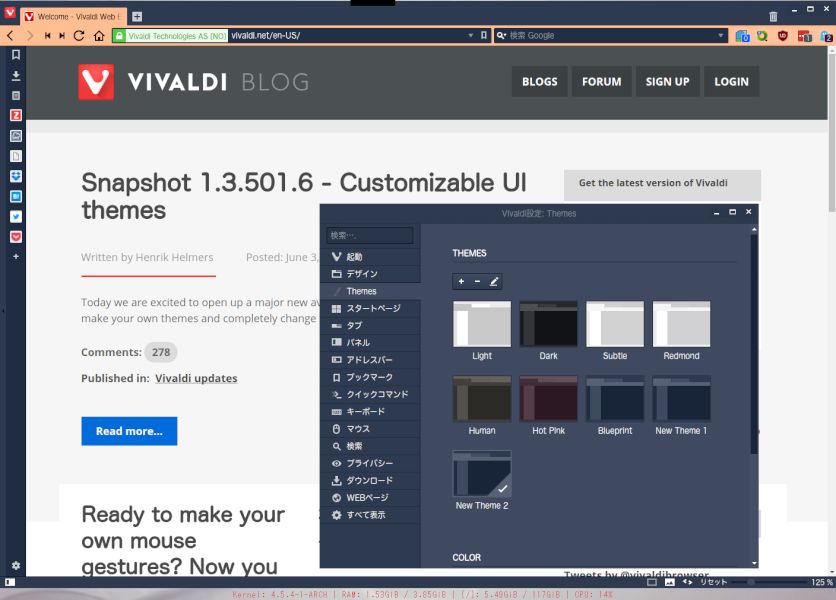Reload the current page
The image size is (836, 600).
[x=79, y=36]
